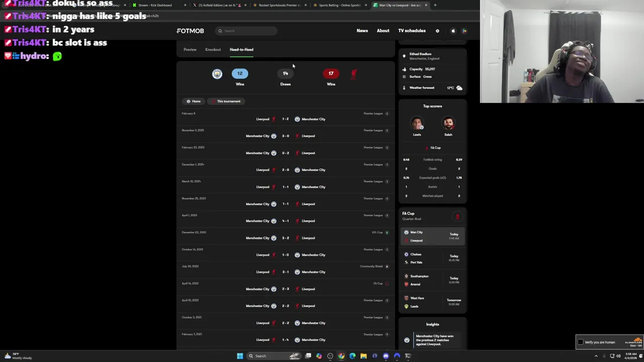
Task: Open Discord from the taskbar
Action: (386, 356)
